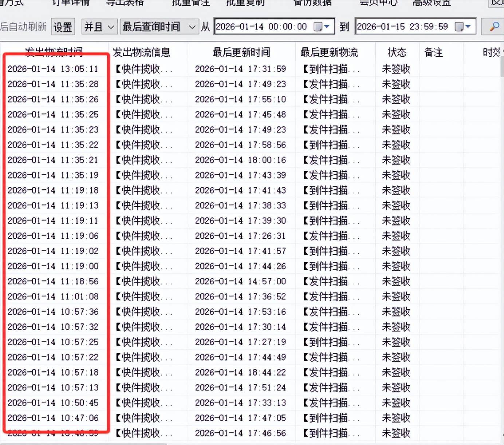Click the start datetime field 2026-01-14 00:00:00
This screenshot has height=445, width=504.
261,27
